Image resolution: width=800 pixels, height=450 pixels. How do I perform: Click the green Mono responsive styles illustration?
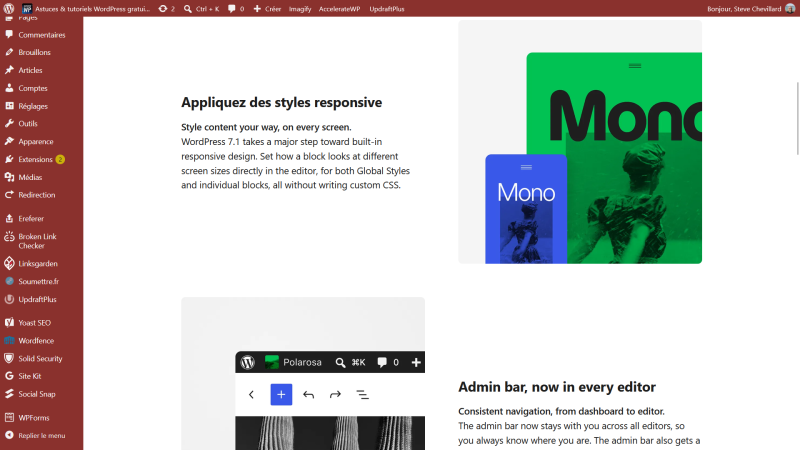pos(580,142)
